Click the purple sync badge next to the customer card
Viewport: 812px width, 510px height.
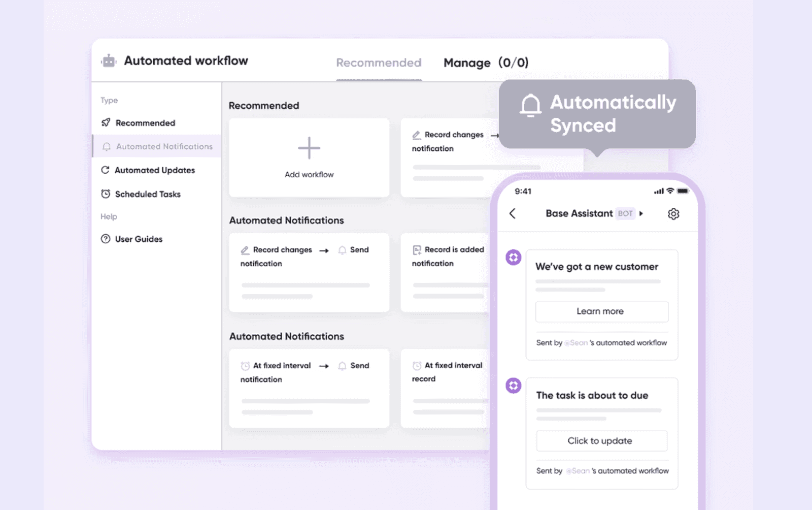(513, 257)
